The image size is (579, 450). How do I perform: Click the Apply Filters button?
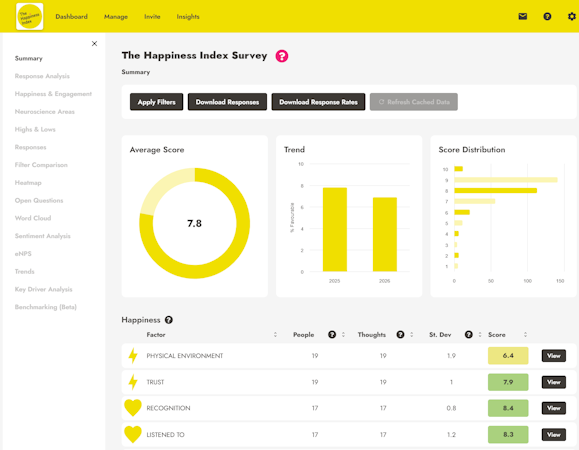[x=157, y=102]
